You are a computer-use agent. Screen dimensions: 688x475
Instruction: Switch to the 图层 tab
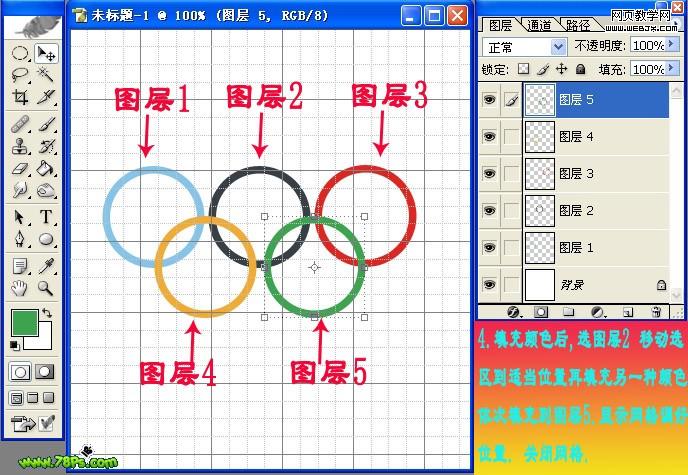click(501, 25)
